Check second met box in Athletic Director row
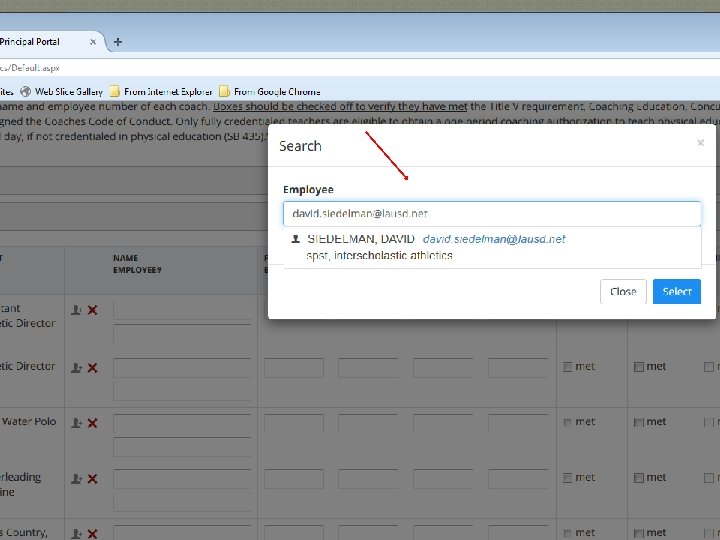 point(639,367)
